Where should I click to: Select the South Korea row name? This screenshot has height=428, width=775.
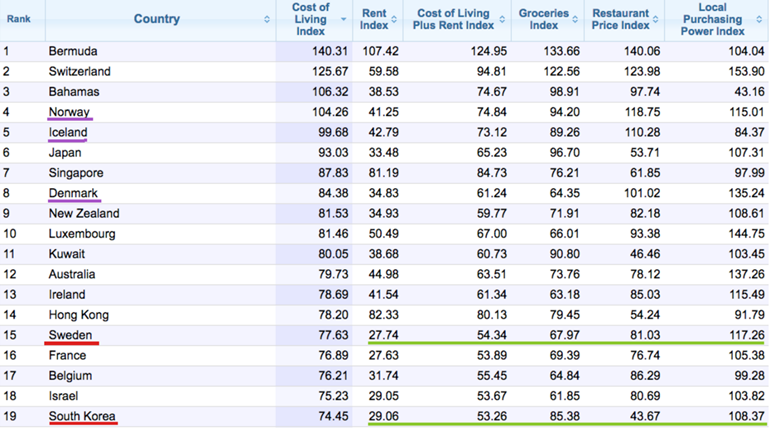(x=82, y=416)
